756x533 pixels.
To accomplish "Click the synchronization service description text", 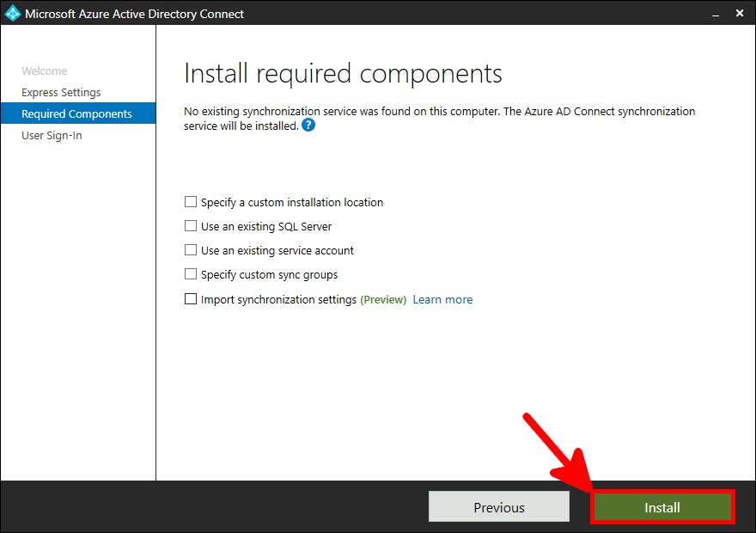I will pos(387,111).
